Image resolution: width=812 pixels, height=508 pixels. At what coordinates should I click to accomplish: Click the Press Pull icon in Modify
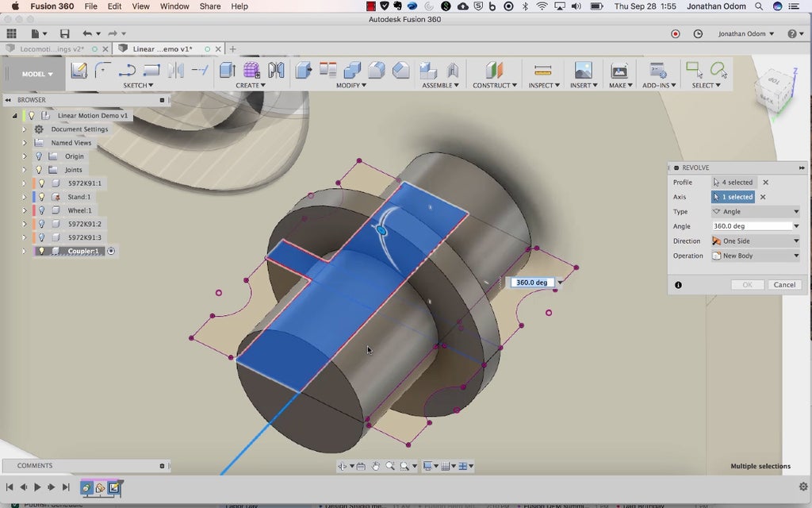tap(303, 71)
